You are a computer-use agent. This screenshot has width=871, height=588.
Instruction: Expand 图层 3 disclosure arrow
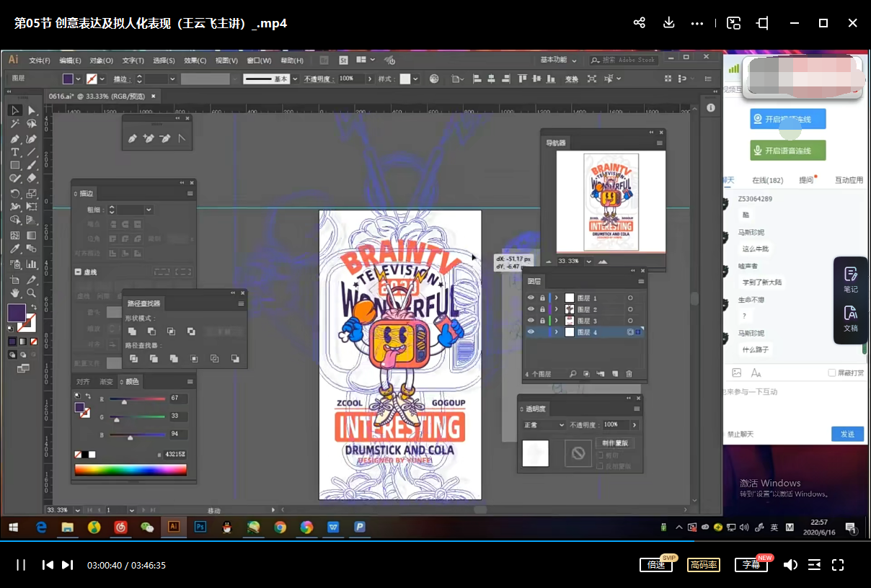pyautogui.click(x=556, y=321)
